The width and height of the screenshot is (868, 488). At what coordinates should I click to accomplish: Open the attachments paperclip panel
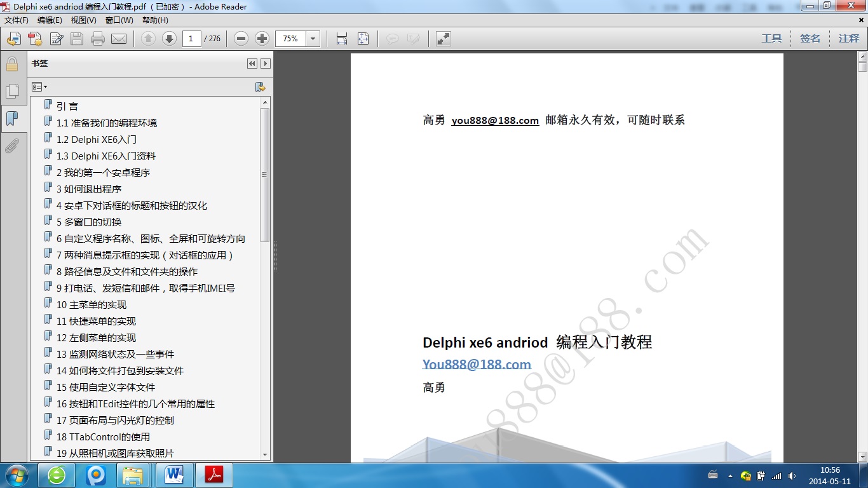[12, 146]
